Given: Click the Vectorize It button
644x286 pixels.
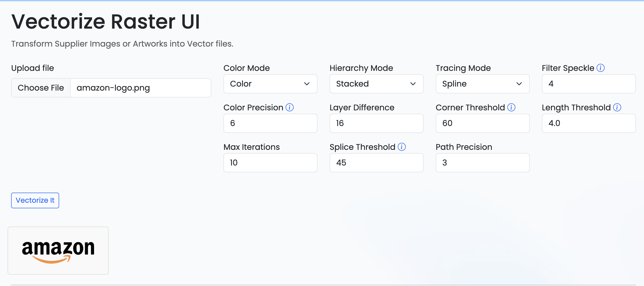Looking at the screenshot, I should [x=35, y=200].
